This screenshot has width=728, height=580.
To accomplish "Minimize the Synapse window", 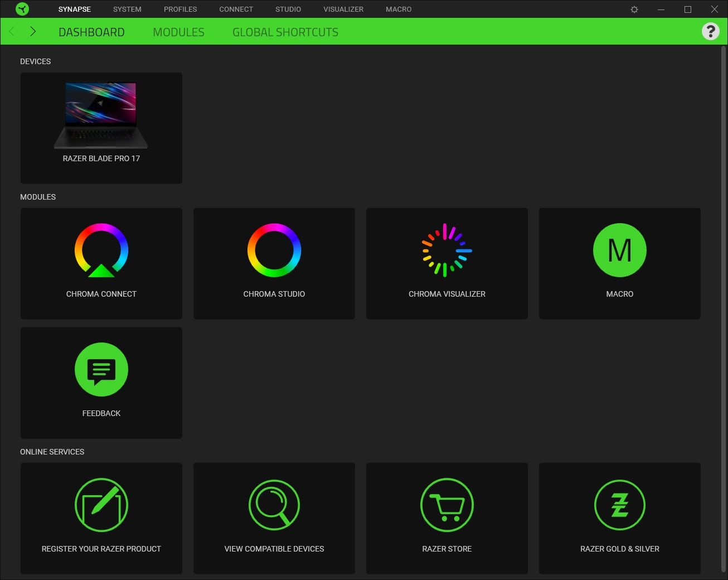I will tap(661, 9).
